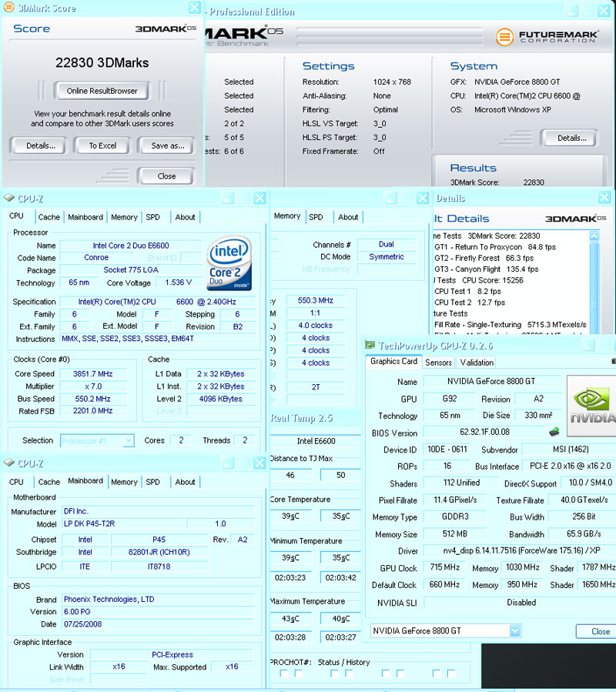This screenshot has width=616, height=692.
Task: Click the processor name Intel Core 2 Duo E6600
Action: (x=131, y=246)
